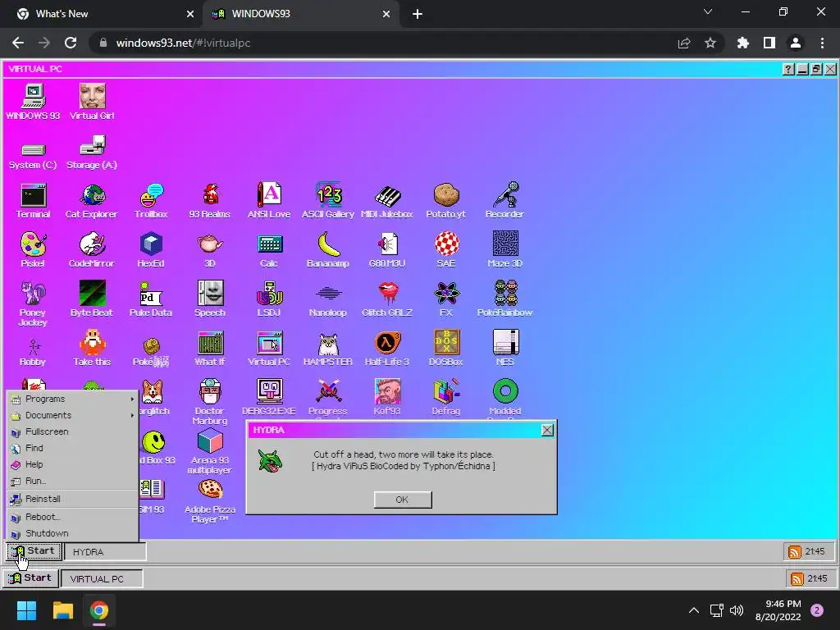Open the Byte Beat icon
Screen dimensions: 840x630
(92, 299)
